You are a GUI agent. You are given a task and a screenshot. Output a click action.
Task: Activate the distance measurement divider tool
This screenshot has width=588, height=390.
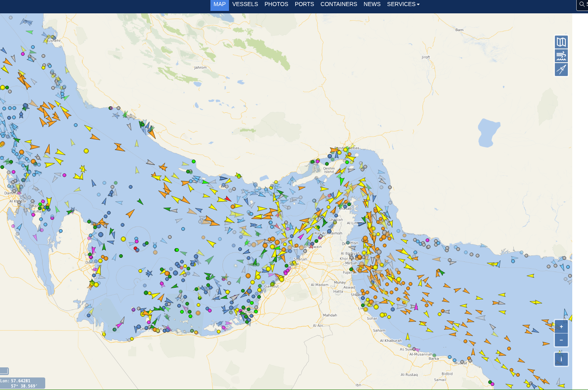(561, 70)
